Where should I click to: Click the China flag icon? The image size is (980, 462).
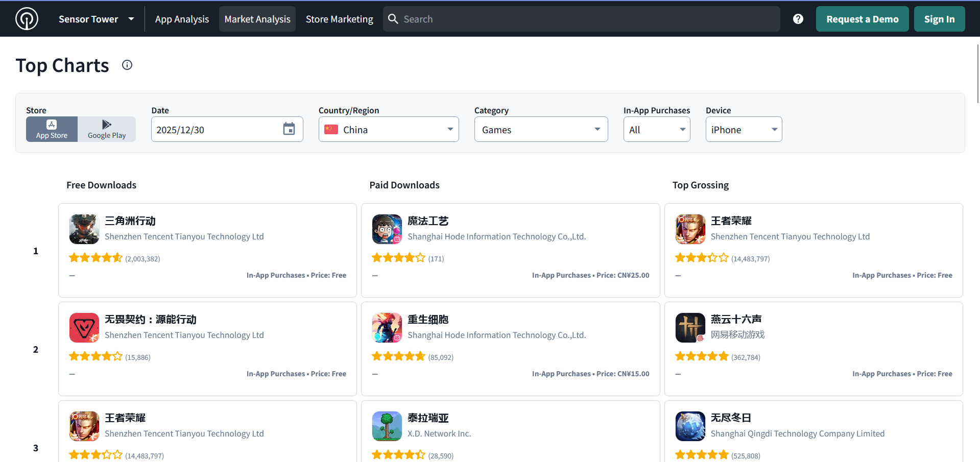pos(331,129)
